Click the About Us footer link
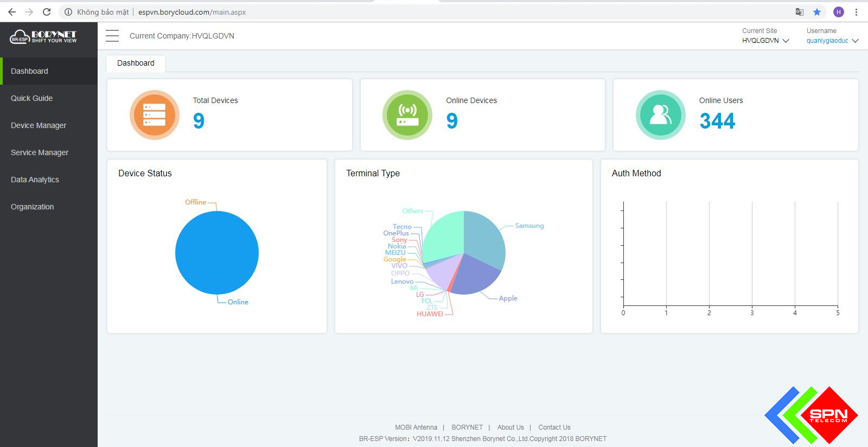 point(510,427)
